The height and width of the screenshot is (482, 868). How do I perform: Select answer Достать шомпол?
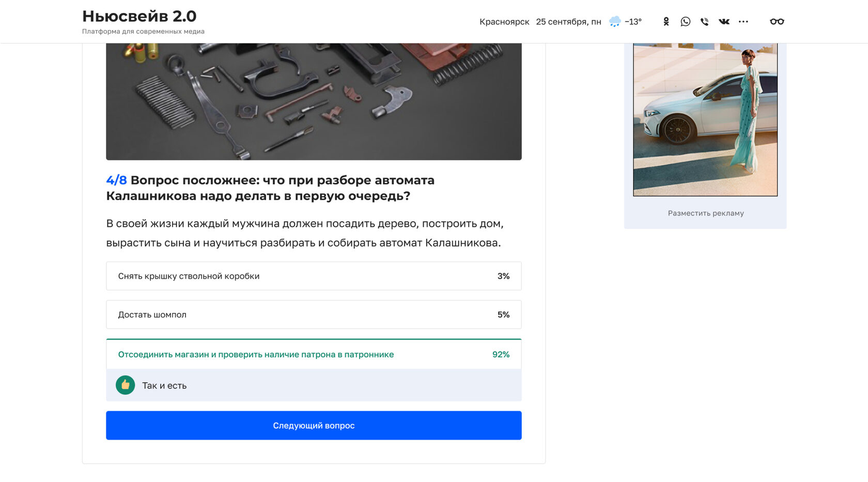coord(314,314)
